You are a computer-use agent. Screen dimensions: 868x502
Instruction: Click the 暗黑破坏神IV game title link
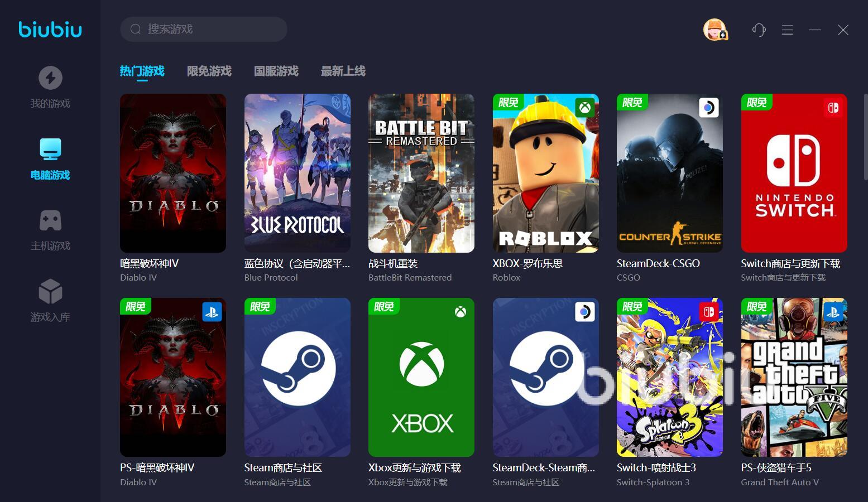149,263
